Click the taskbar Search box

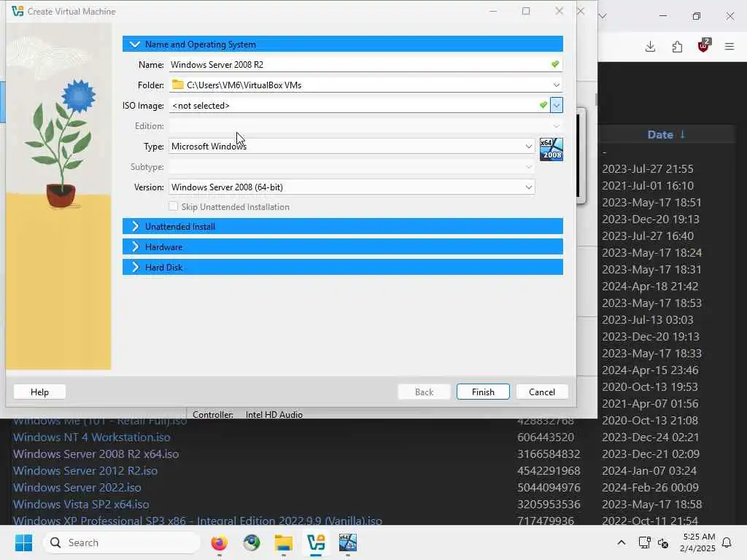click(x=122, y=542)
